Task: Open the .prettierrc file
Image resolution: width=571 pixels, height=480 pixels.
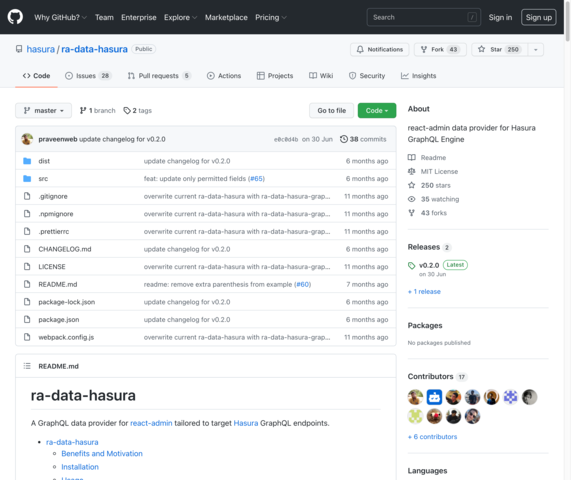Action: [x=54, y=231]
